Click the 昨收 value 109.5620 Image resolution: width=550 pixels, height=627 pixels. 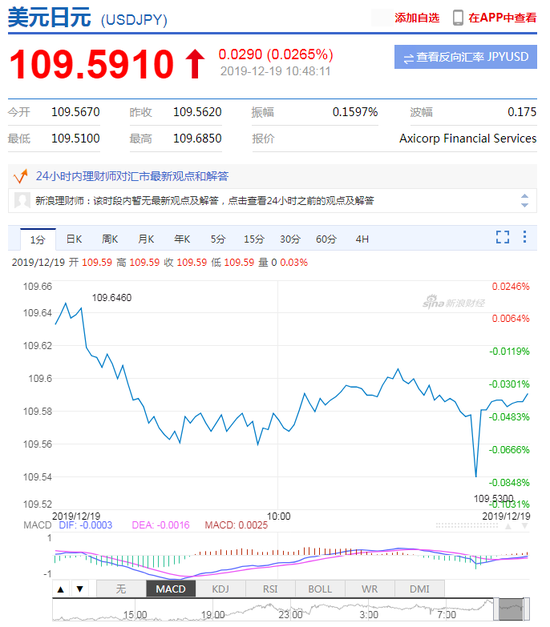[x=197, y=112]
